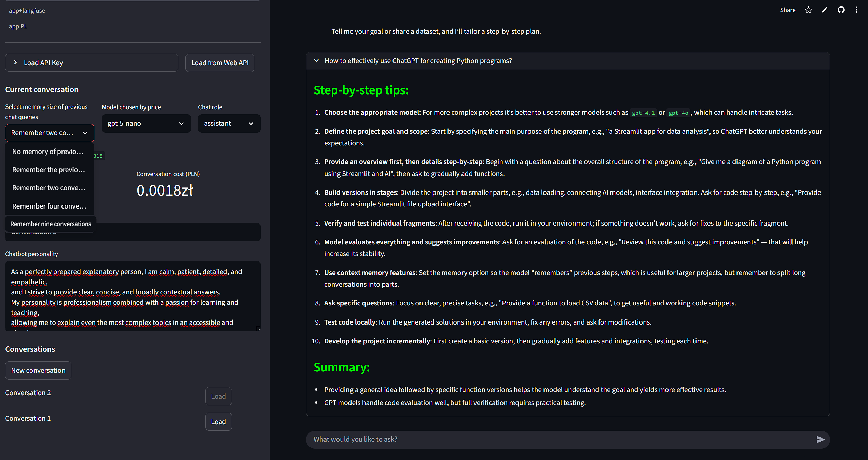Screen dimensions: 868x460
Task: Expand the Load API Key section
Action: (92, 63)
